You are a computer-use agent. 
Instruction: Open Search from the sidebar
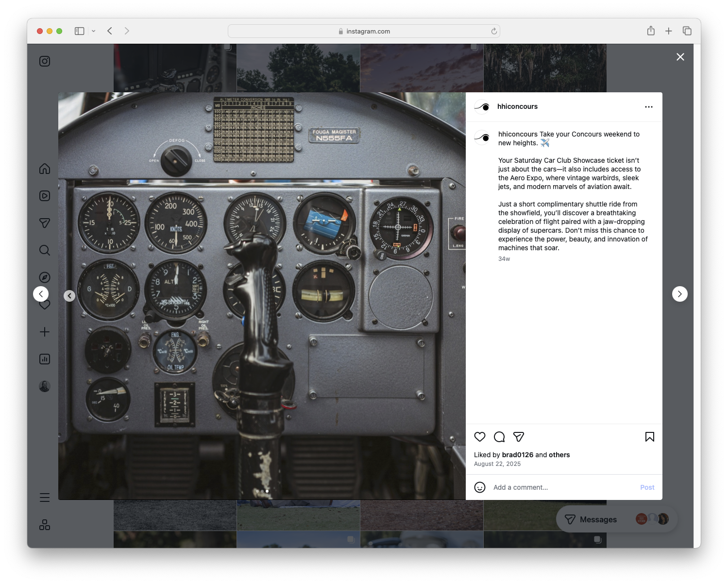44,250
